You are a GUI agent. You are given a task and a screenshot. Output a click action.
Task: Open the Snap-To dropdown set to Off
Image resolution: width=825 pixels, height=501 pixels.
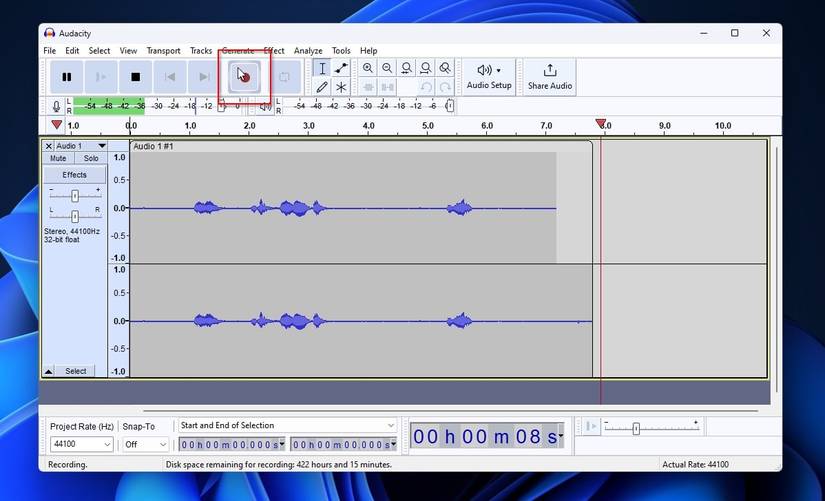[146, 444]
